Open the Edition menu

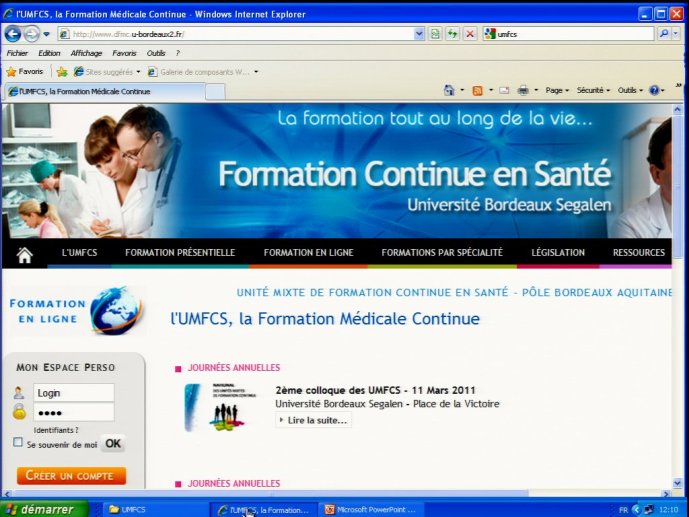49,53
